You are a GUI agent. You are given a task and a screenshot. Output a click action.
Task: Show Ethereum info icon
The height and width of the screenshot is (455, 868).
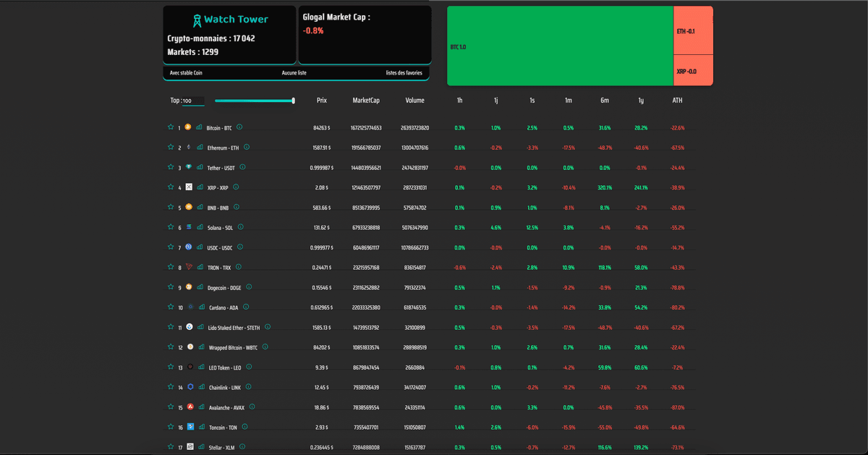[x=247, y=147]
